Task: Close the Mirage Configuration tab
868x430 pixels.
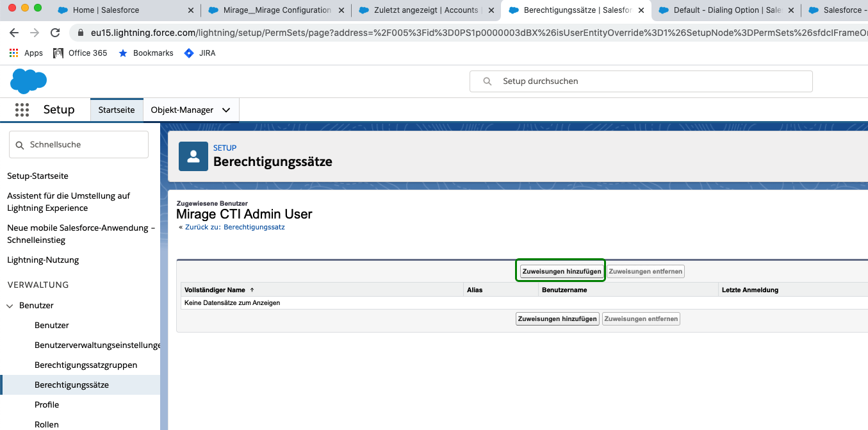Action: coord(341,10)
